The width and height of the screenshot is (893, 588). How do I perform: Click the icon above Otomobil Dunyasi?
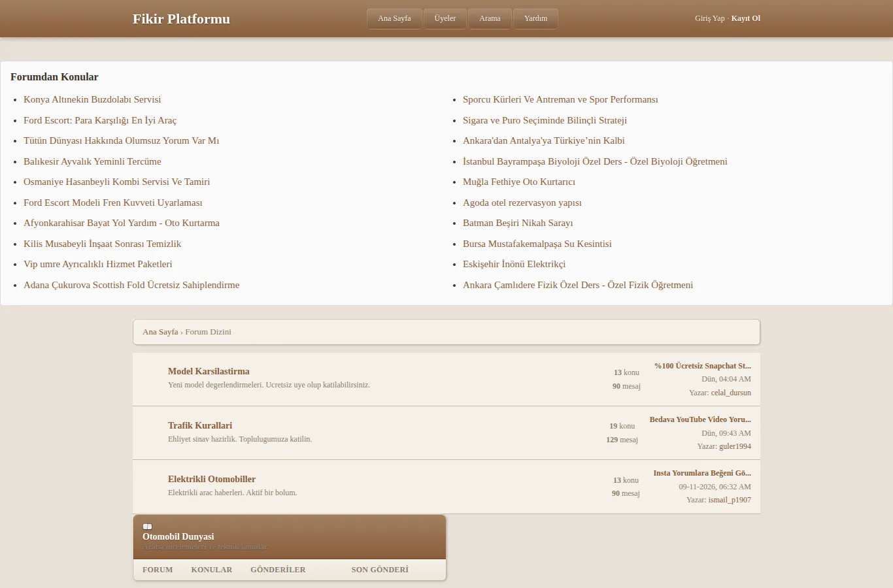[x=147, y=527]
